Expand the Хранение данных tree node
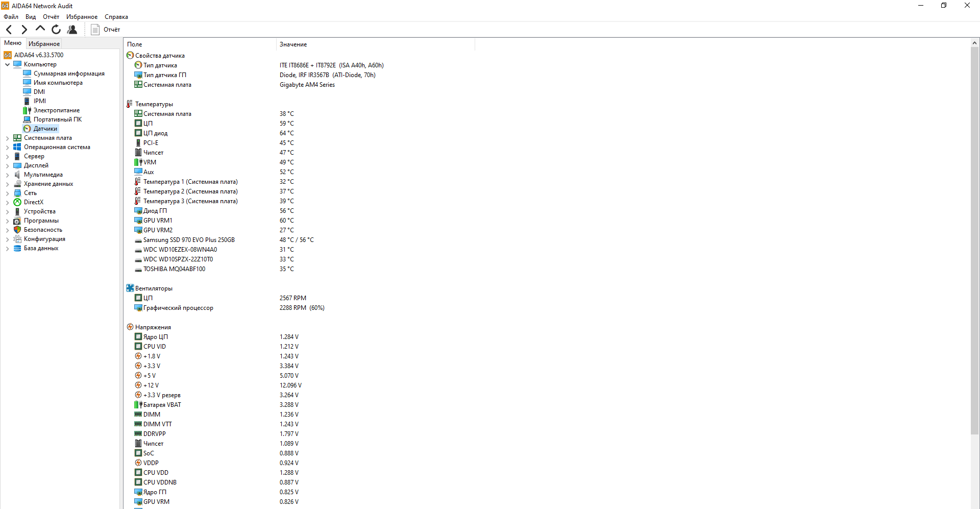 [x=7, y=184]
